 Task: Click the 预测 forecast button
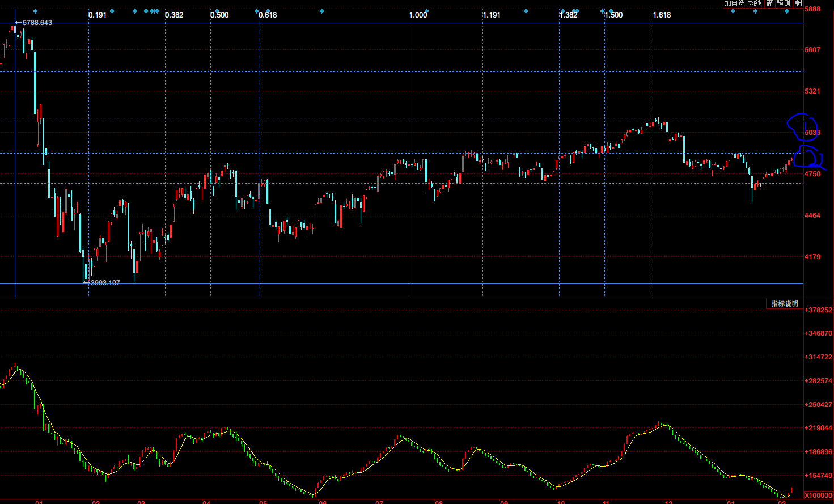point(784,3)
